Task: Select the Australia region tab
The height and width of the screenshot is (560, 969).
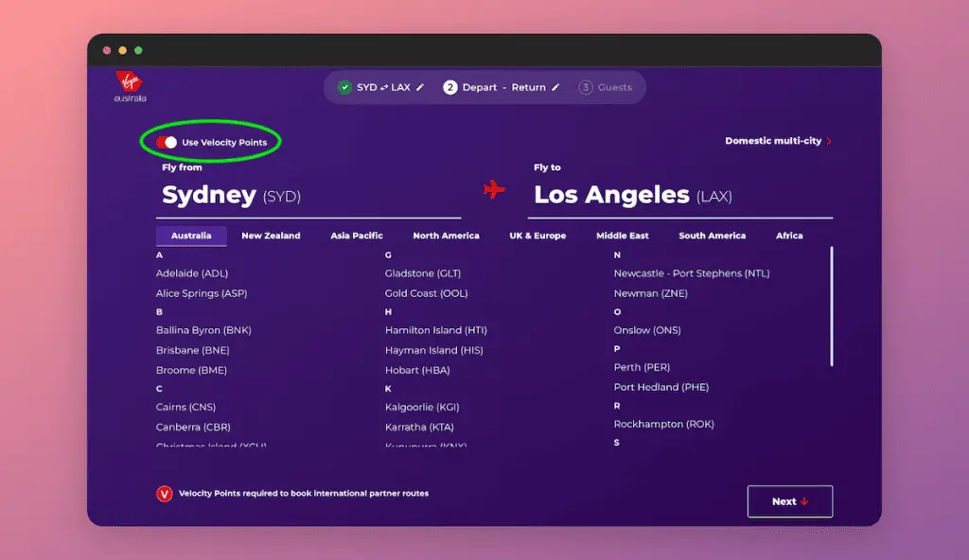Action: click(x=191, y=236)
